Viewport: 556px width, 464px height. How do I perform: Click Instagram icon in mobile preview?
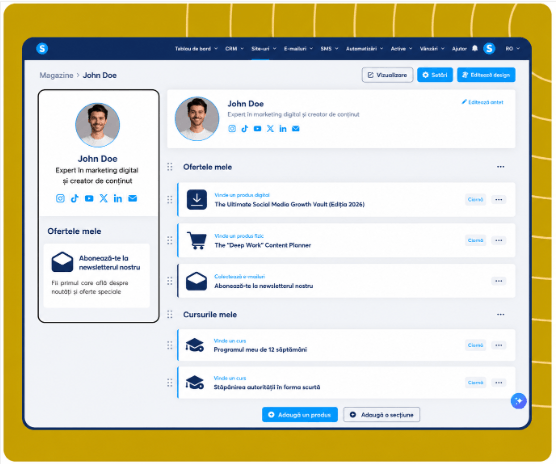point(60,199)
